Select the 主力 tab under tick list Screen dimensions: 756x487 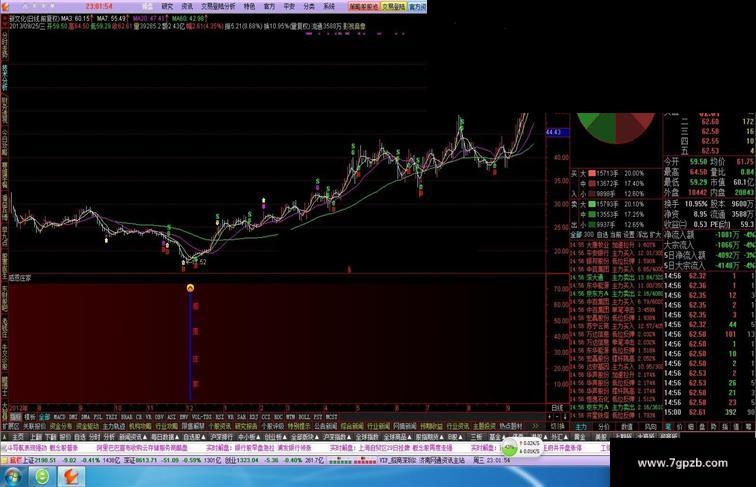pyautogui.click(x=581, y=427)
